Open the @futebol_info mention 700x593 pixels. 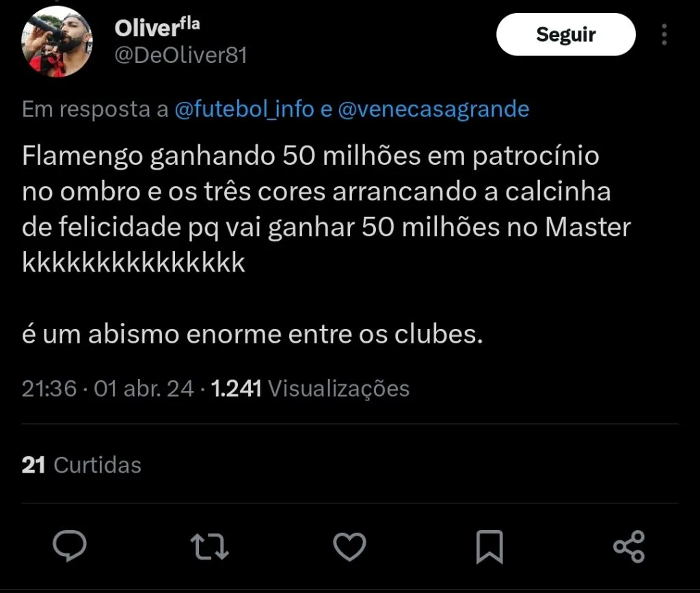244,109
